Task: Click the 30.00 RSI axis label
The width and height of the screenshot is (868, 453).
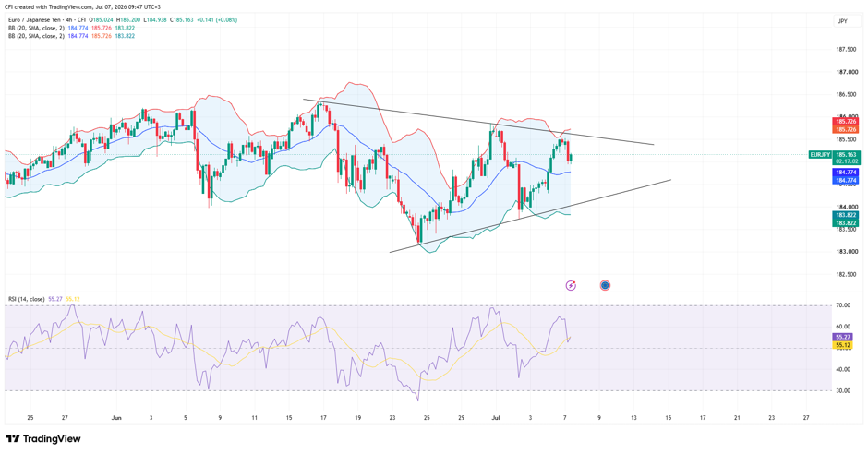Action: 843,390
